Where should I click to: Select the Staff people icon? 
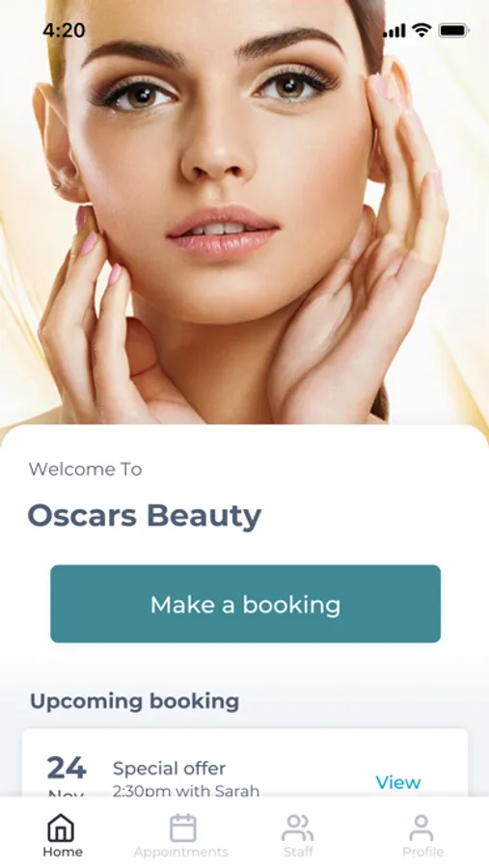[x=297, y=827]
